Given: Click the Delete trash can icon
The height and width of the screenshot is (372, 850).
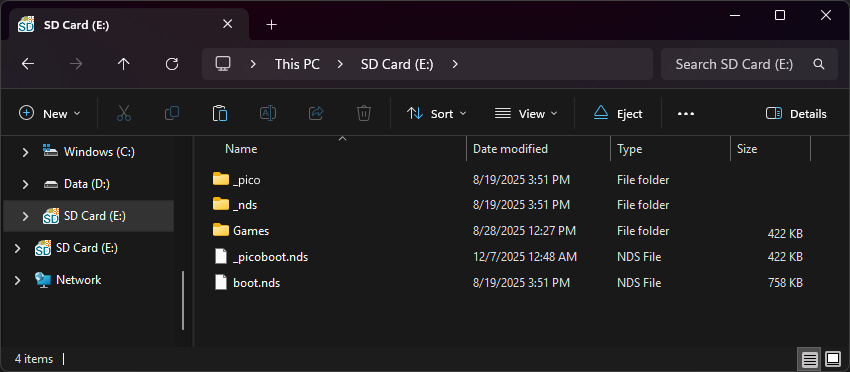Looking at the screenshot, I should click(364, 113).
